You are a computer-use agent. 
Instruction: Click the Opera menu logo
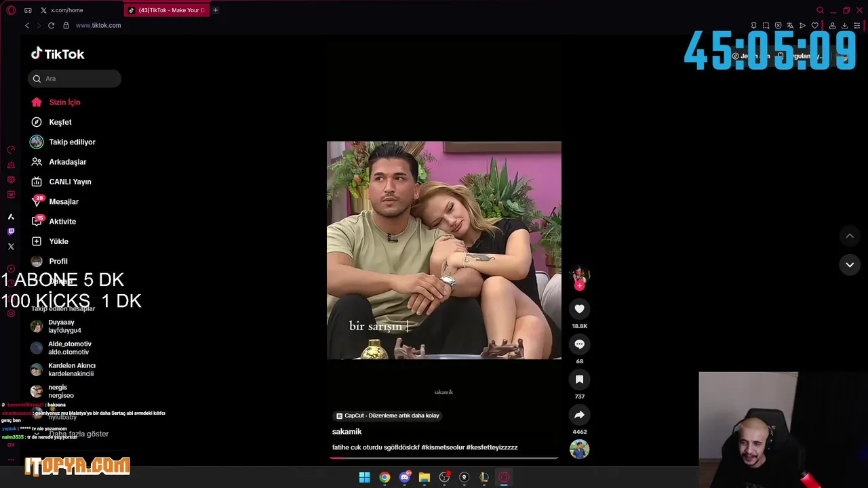pyautogui.click(x=11, y=10)
